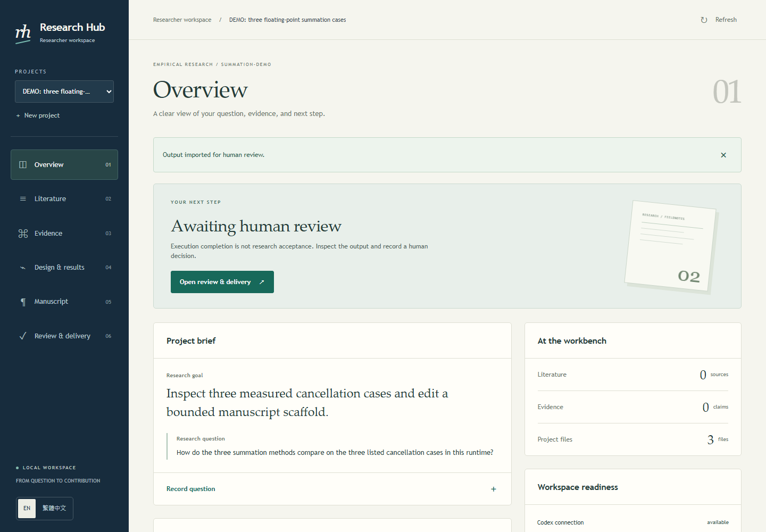766x532 pixels.
Task: Click the Refresh button label
Action: tap(726, 20)
